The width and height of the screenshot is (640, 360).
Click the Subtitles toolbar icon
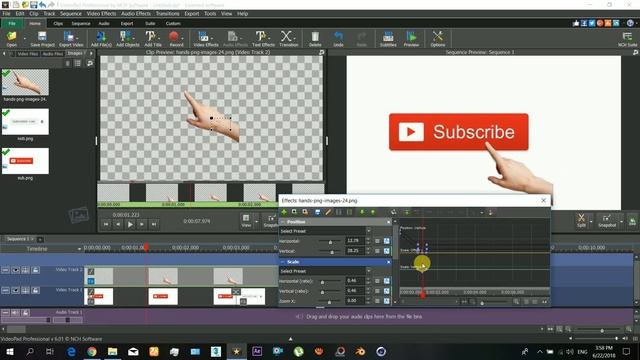[x=388, y=37]
